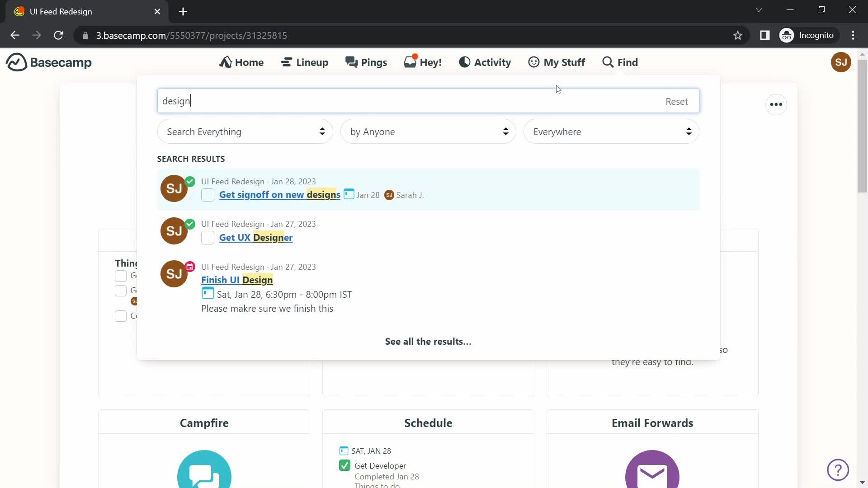Viewport: 868px width, 488px height.
Task: Toggle checkbox for Get UX Designer task
Action: click(208, 237)
